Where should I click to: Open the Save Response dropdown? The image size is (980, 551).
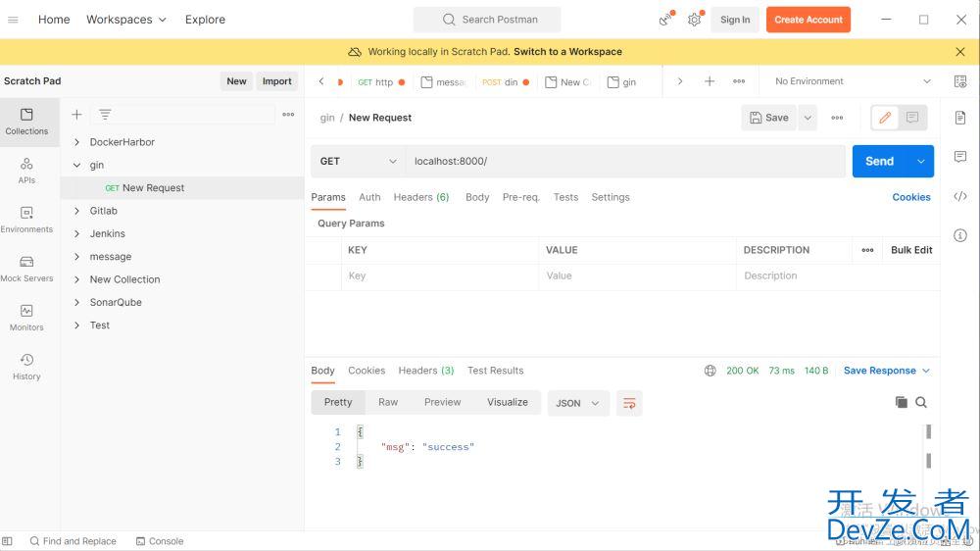point(886,371)
